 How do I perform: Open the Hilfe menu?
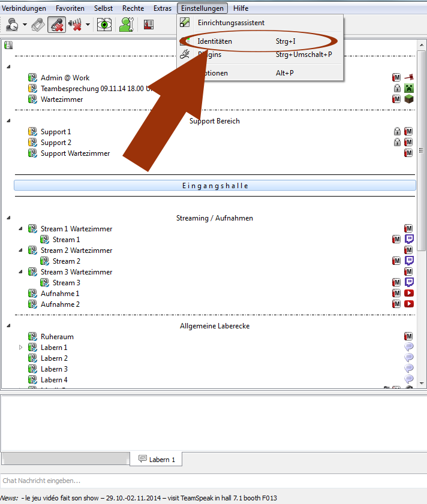click(x=240, y=8)
